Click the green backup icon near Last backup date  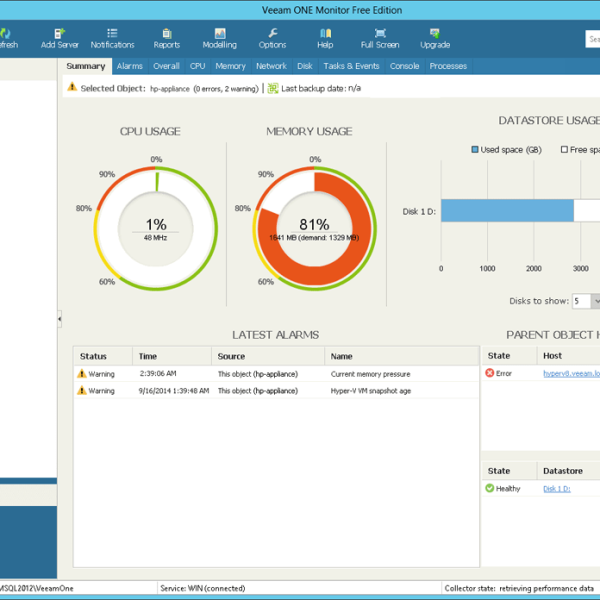[x=272, y=88]
